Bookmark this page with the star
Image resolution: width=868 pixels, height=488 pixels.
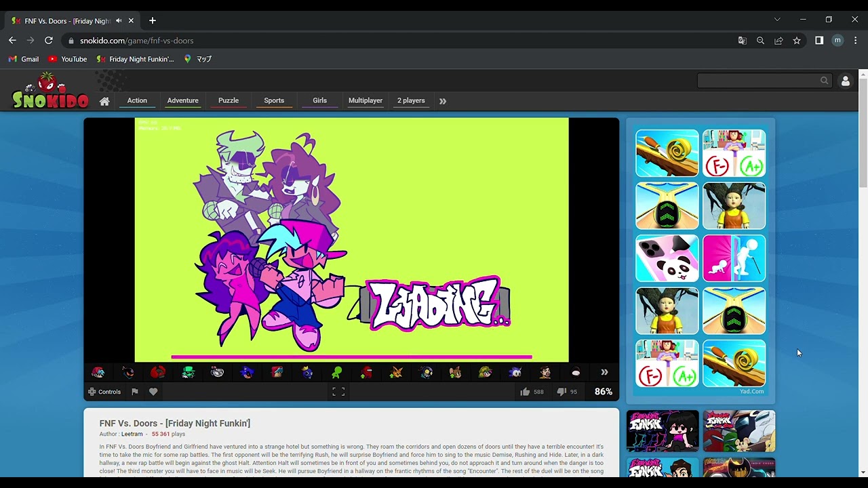(797, 41)
